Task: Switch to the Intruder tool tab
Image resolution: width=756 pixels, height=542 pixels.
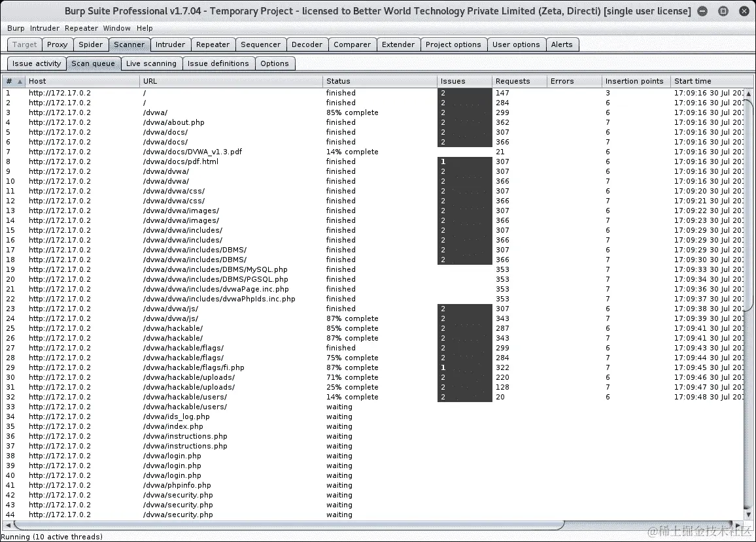Action: pyautogui.click(x=170, y=44)
